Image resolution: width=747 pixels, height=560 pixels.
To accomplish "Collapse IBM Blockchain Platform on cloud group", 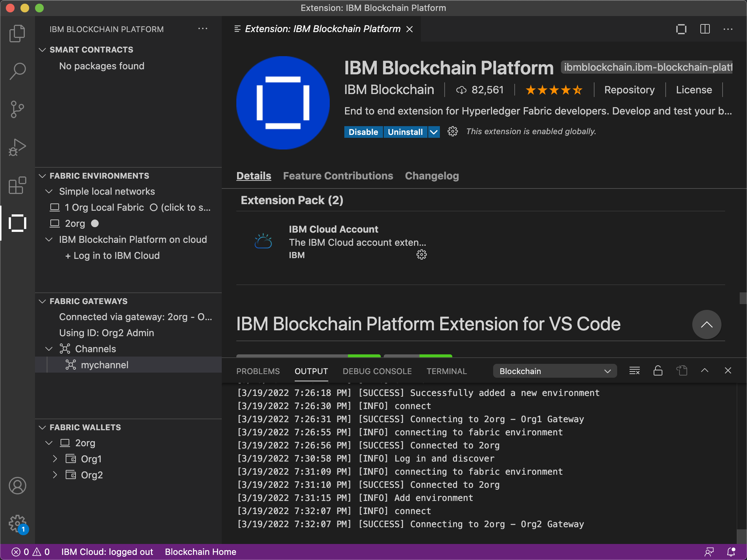I will (49, 240).
